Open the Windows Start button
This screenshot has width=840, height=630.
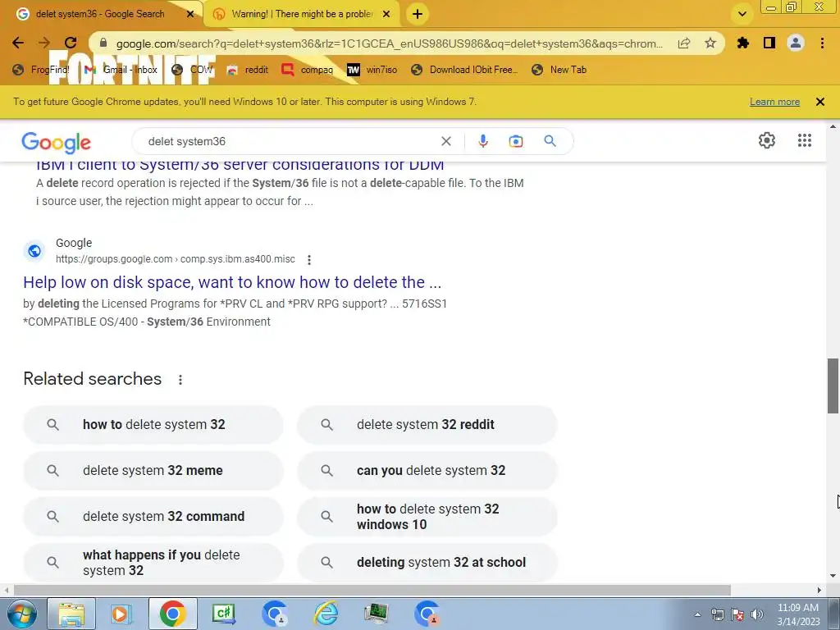click(21, 614)
